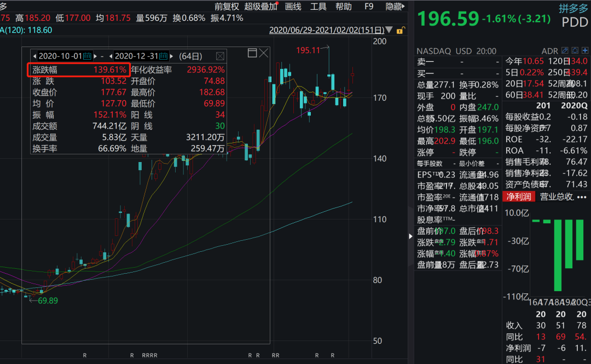The height and width of the screenshot is (364, 591).
Task: Click the 换手率 66.69% value
Action: point(112,149)
